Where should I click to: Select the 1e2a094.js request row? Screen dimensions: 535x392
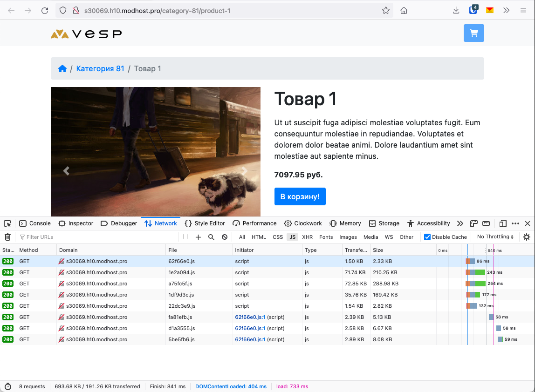[267, 272]
